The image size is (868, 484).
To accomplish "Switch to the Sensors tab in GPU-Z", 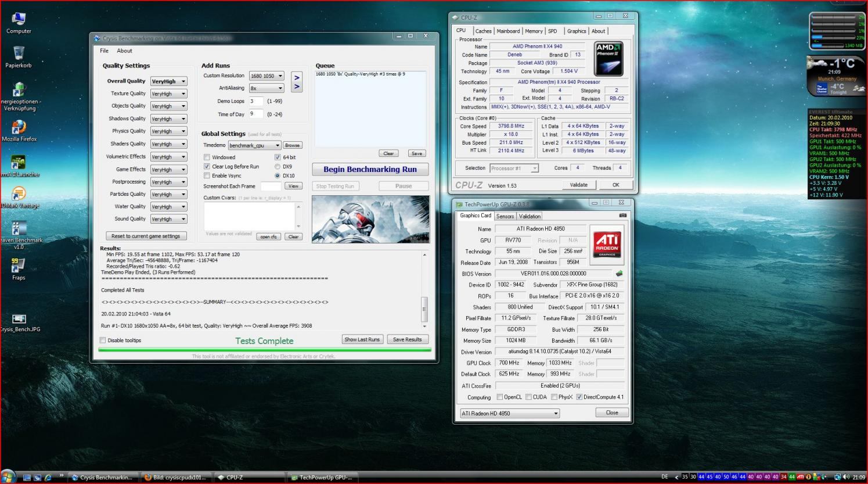I will coord(505,216).
